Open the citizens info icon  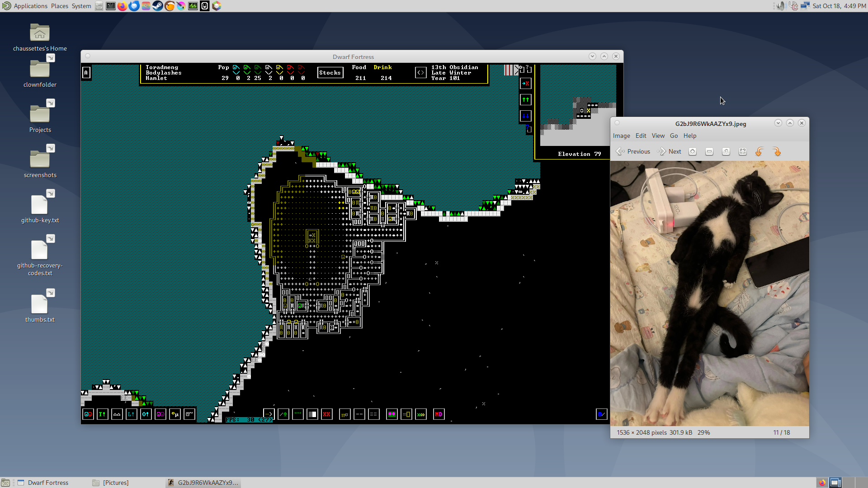point(88,414)
